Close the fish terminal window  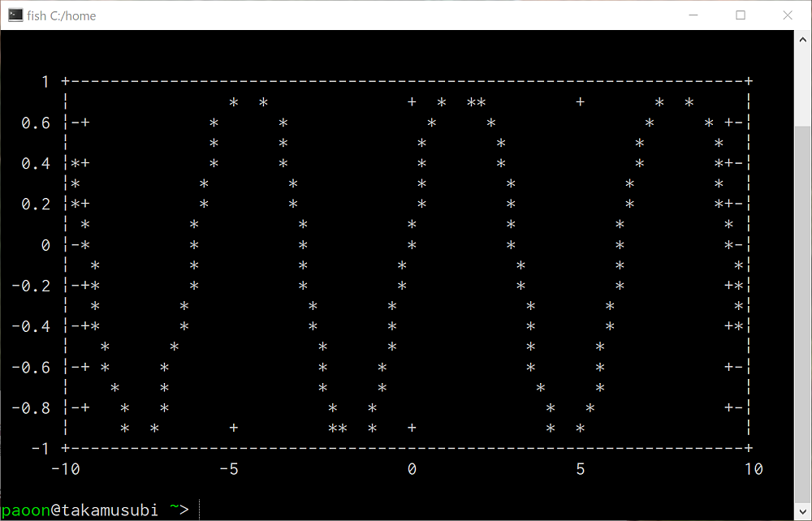[787, 15]
